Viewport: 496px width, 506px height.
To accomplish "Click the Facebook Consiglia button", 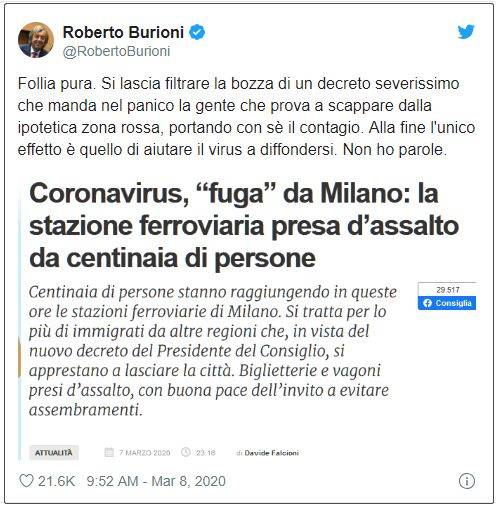I will (447, 303).
